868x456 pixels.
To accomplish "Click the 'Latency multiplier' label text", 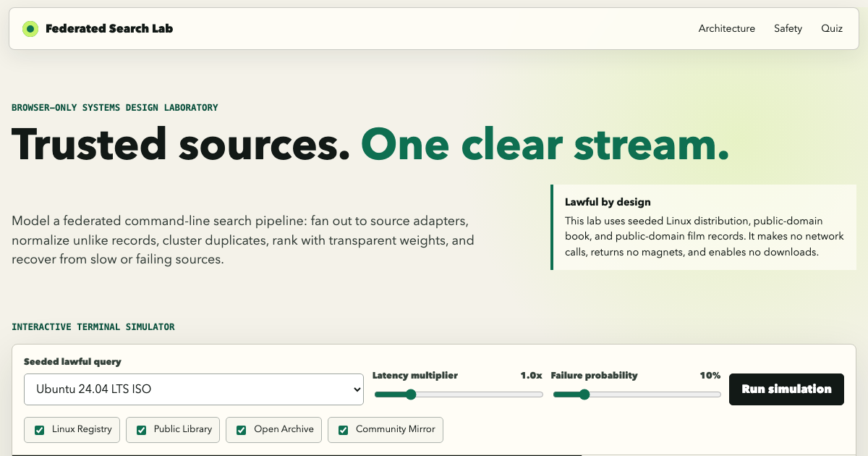I will click(x=415, y=376).
